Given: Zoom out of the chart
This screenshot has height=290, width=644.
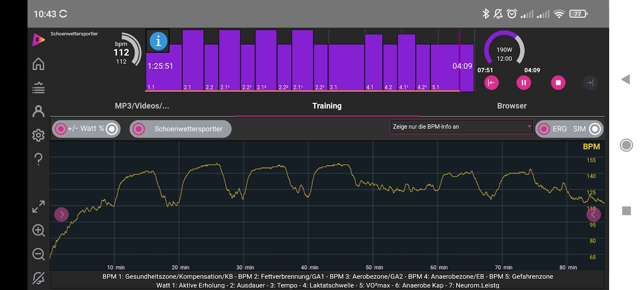Looking at the screenshot, I should pos(38,254).
